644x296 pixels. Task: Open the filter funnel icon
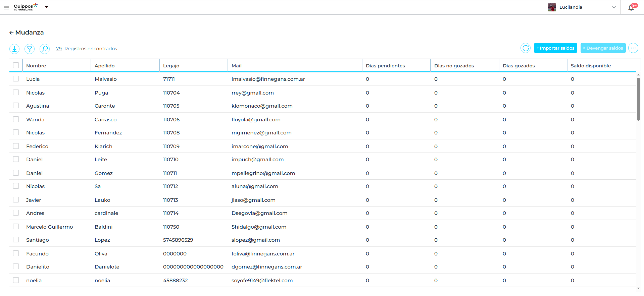30,49
